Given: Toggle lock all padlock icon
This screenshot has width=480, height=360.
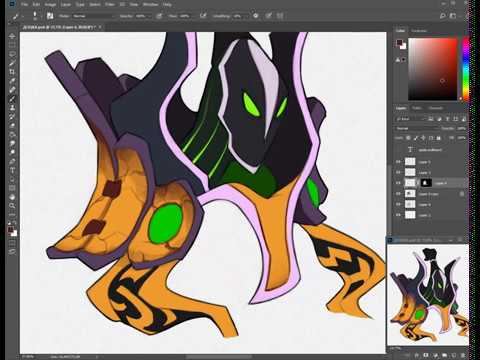Looking at the screenshot, I should click(x=439, y=138).
